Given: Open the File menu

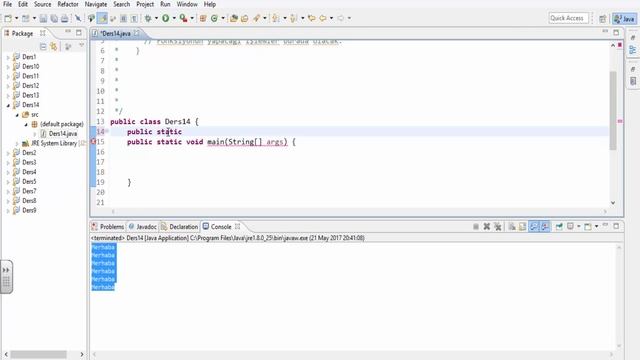Looking at the screenshot, I should (x=7, y=4).
